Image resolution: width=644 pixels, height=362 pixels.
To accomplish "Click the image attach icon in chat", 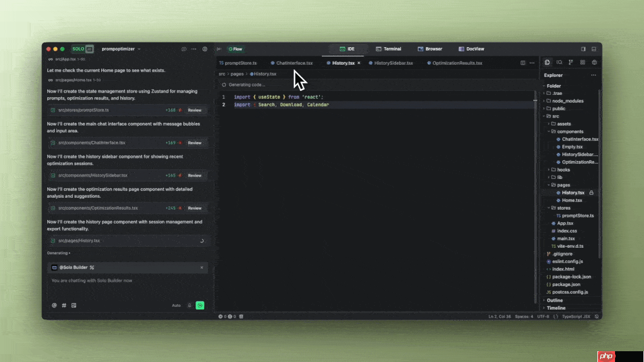I will 74,305.
